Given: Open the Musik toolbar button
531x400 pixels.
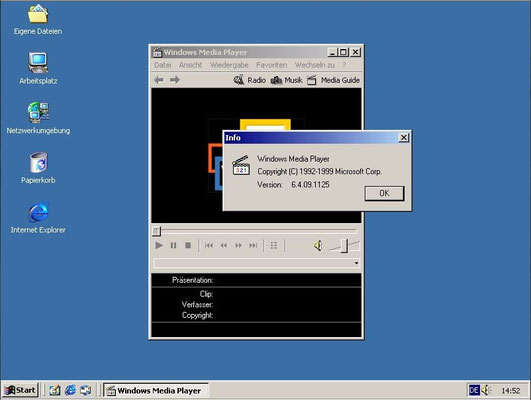Looking at the screenshot, I should [286, 80].
